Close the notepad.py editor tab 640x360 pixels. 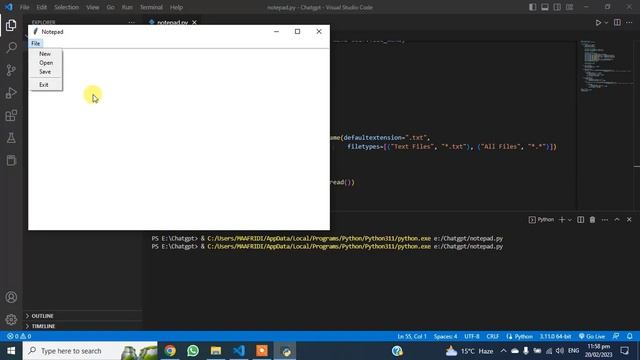194,22
